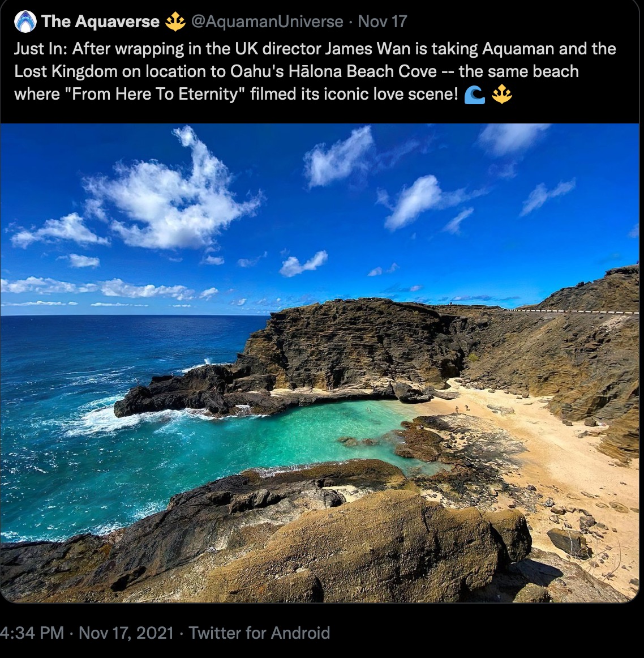644x658 pixels.
Task: Open the display name The Aquaverse
Action: tap(101, 22)
